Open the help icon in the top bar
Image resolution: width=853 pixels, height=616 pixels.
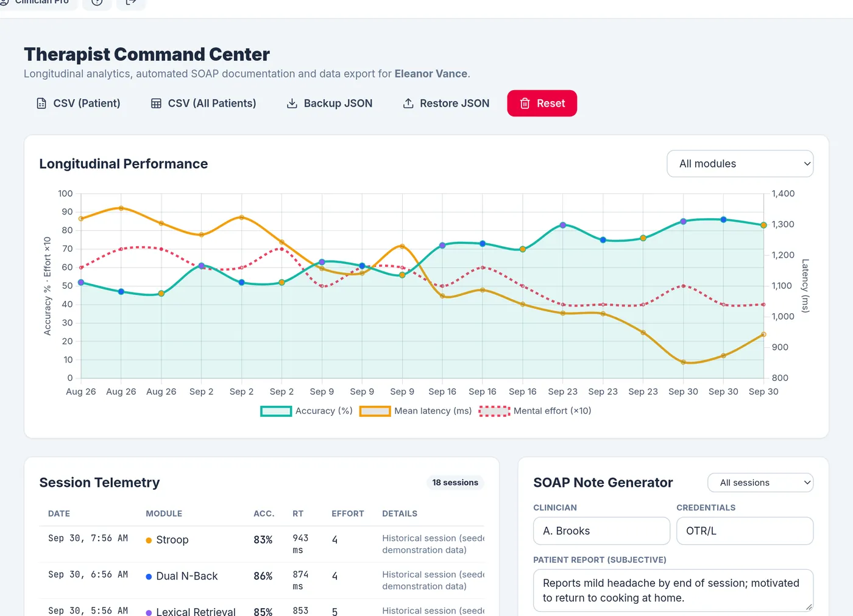(x=97, y=2)
